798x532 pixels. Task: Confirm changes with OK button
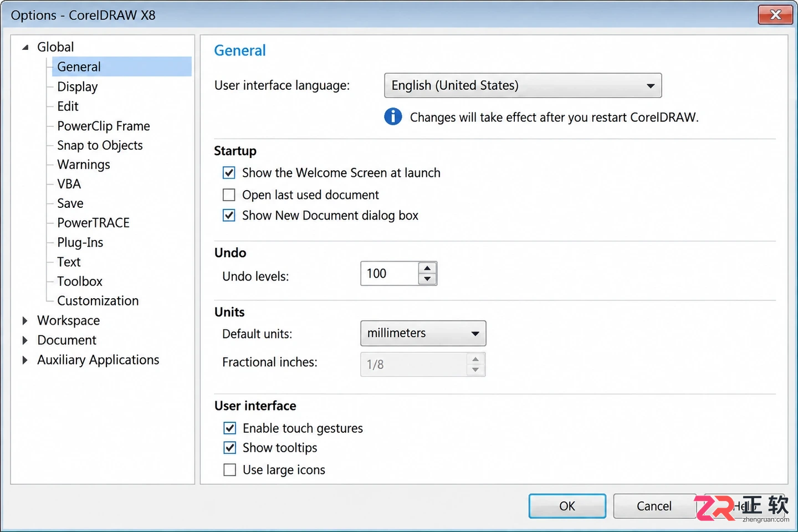click(567, 506)
